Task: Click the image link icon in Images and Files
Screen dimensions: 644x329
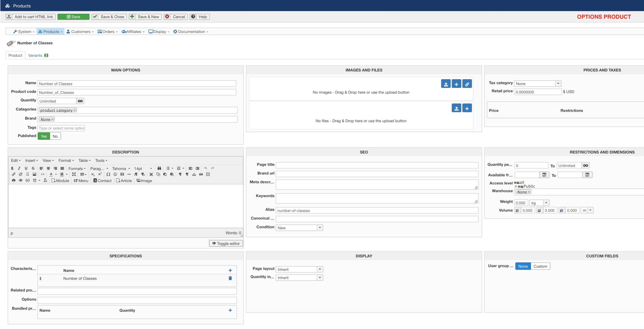Action: tap(467, 84)
